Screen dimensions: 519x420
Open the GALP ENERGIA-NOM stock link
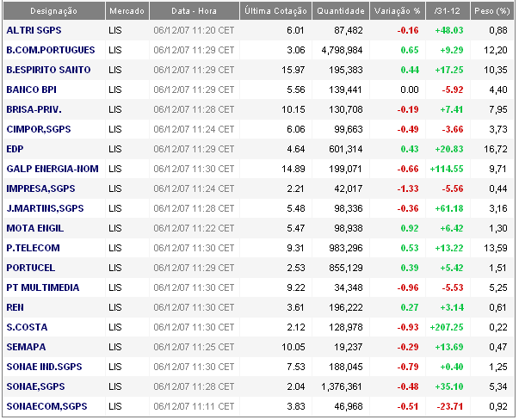click(53, 169)
